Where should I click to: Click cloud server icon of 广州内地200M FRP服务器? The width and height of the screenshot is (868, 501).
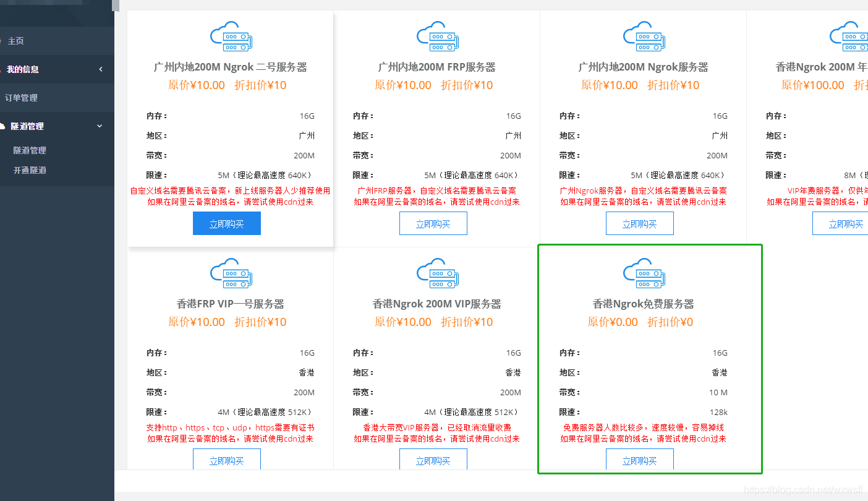(x=437, y=36)
